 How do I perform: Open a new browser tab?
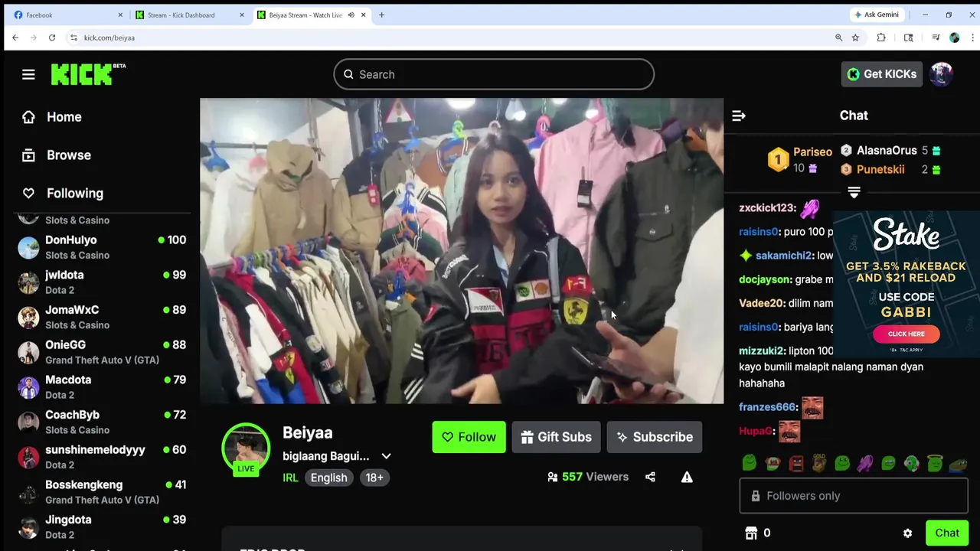pos(381,15)
